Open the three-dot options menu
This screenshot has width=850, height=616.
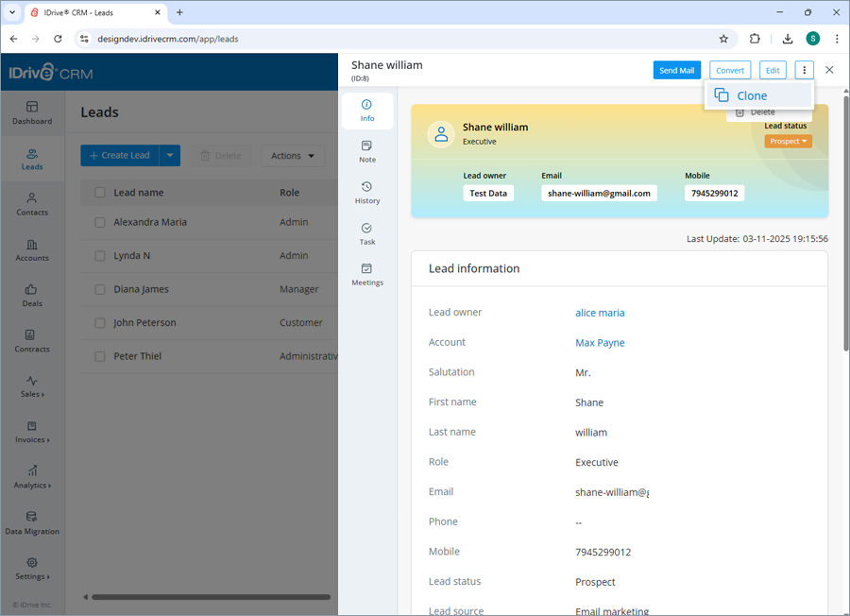point(804,70)
